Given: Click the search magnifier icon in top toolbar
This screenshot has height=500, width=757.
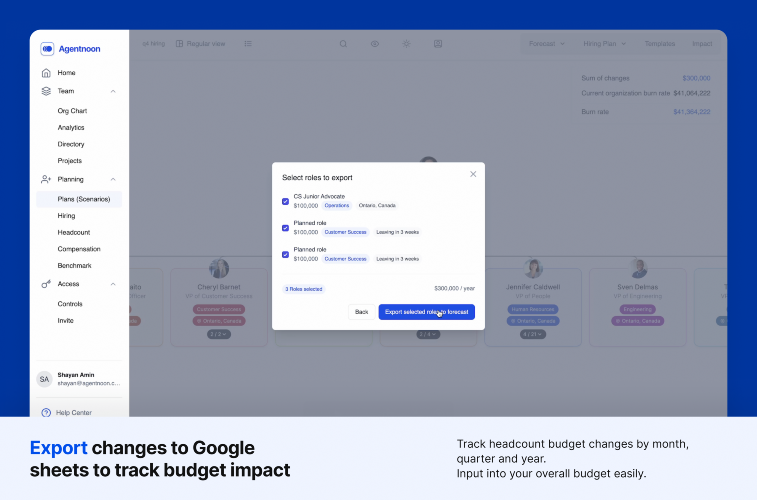Looking at the screenshot, I should (x=343, y=44).
